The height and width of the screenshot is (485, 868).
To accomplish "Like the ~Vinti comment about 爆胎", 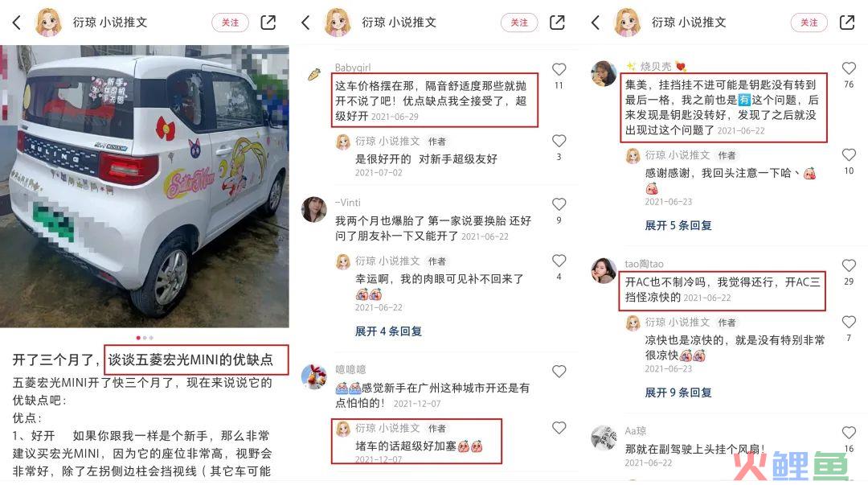I will pos(559,204).
